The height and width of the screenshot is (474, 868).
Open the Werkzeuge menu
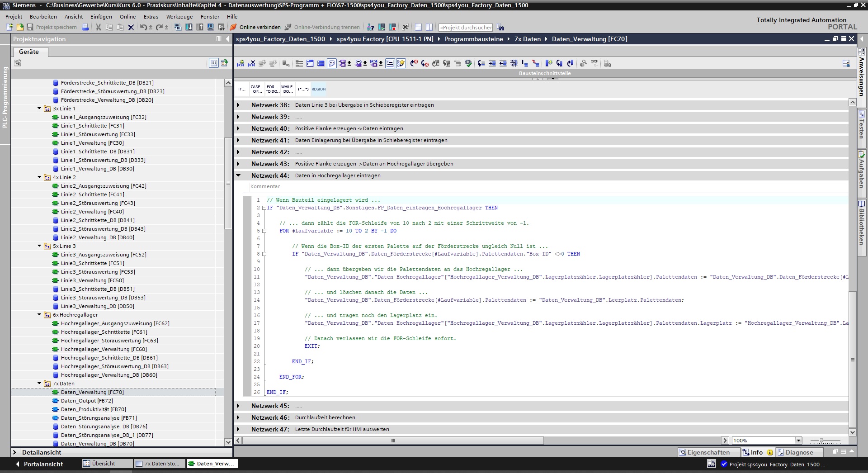click(x=179, y=17)
